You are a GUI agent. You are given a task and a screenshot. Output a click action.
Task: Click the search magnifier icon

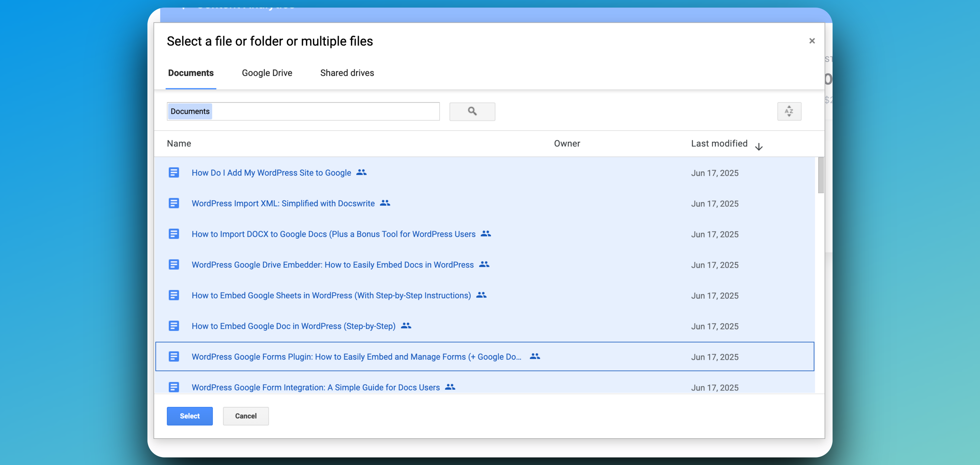(472, 111)
